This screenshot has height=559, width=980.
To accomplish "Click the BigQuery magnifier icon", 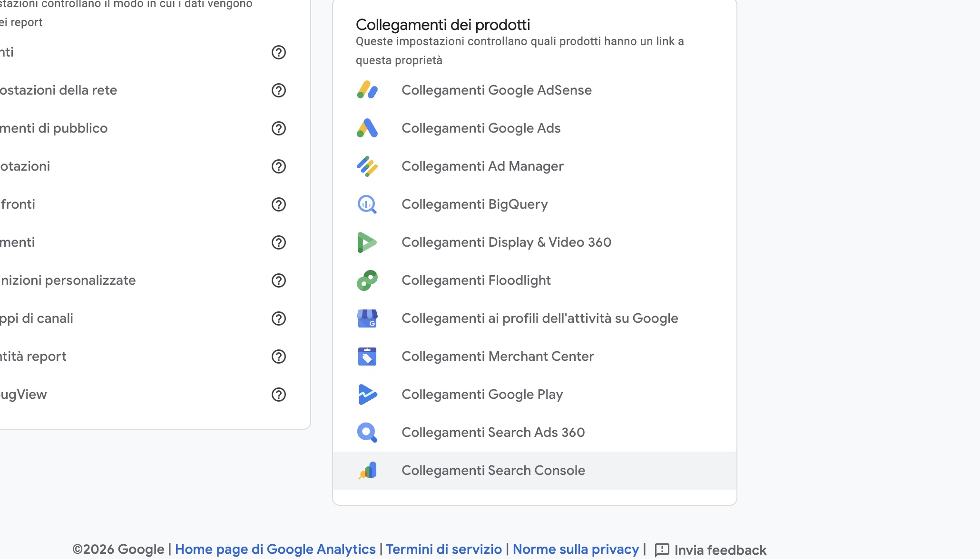I will [367, 204].
